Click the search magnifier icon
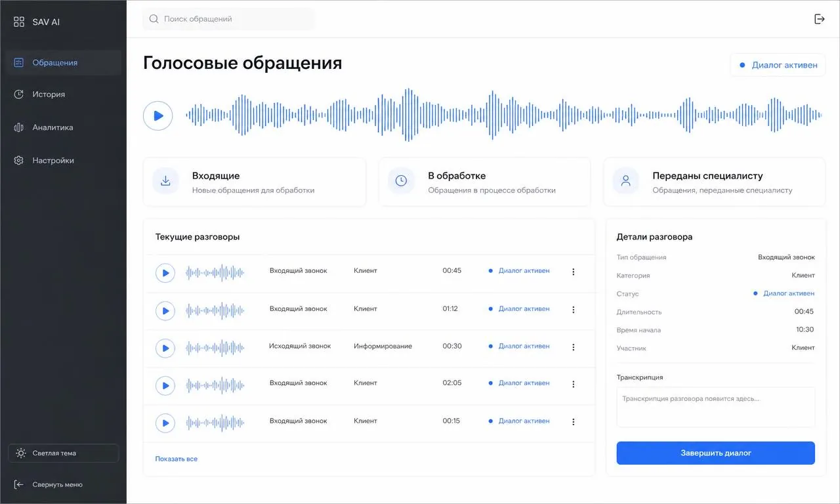Image resolution: width=840 pixels, height=504 pixels. (x=154, y=19)
